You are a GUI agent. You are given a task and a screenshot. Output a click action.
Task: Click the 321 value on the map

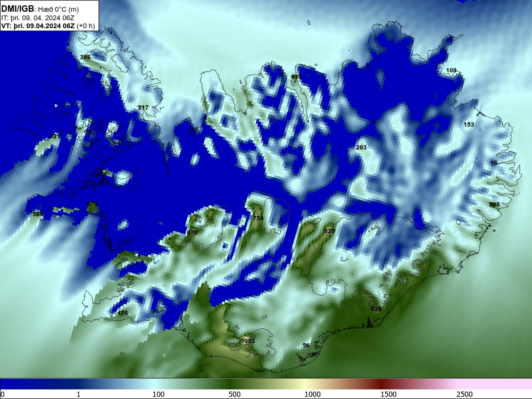pos(55,136)
